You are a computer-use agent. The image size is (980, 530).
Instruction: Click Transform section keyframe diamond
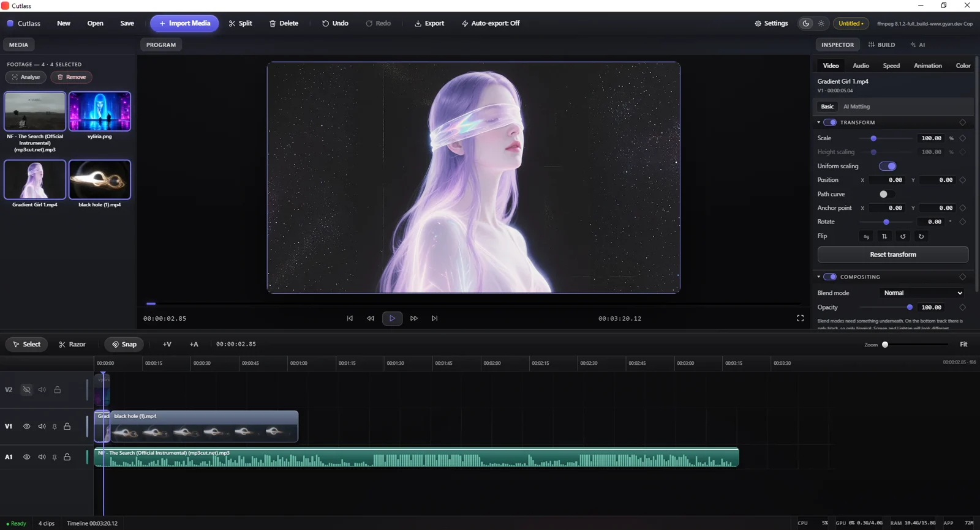pos(963,122)
